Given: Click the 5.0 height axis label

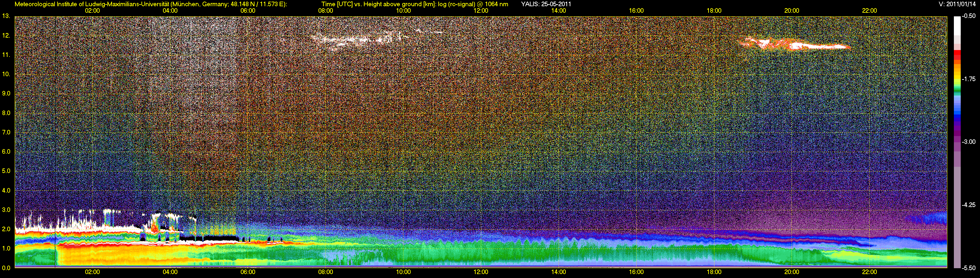Looking at the screenshot, I should [6, 171].
